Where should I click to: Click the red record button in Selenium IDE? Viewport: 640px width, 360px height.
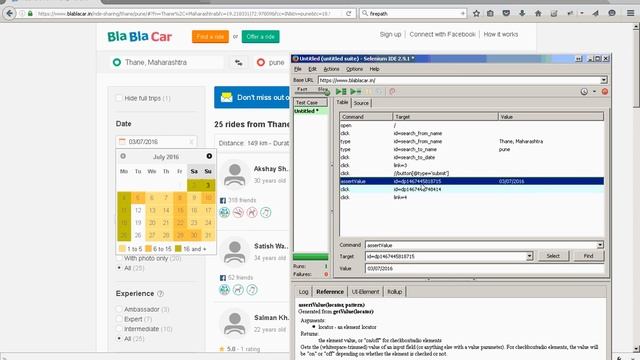click(x=604, y=91)
